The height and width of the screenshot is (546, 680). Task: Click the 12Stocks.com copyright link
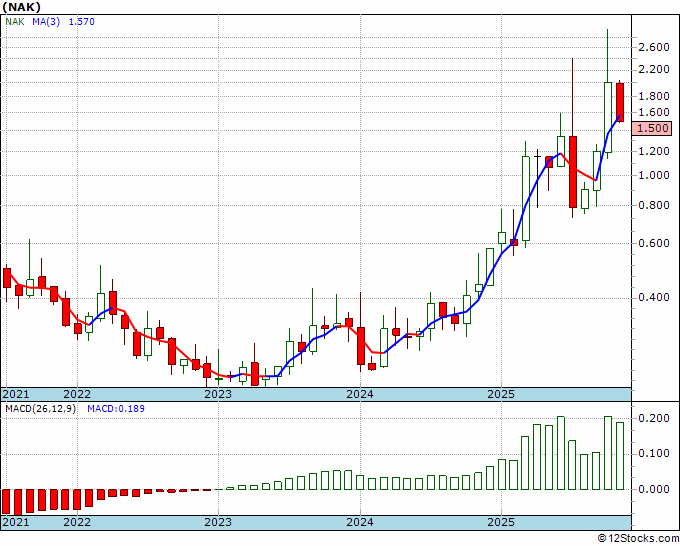tap(638, 539)
